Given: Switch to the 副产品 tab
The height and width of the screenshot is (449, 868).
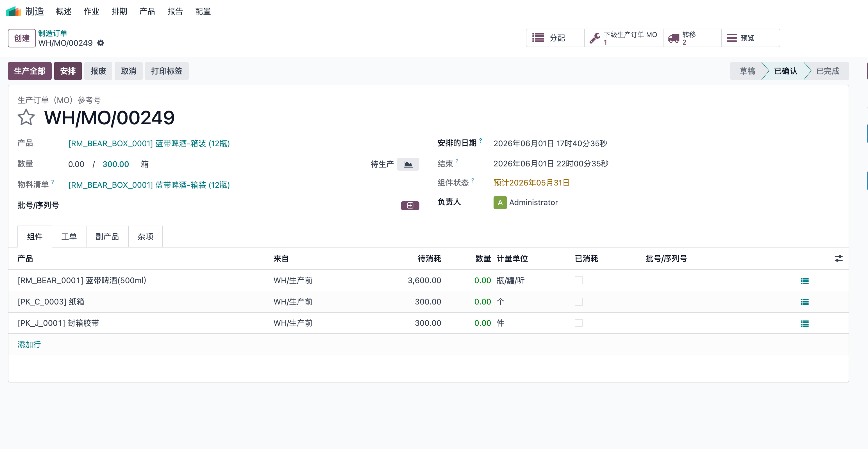Looking at the screenshot, I should click(107, 237).
